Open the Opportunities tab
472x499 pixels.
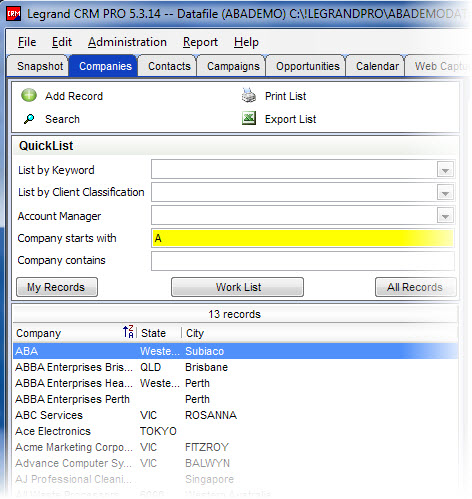click(307, 66)
